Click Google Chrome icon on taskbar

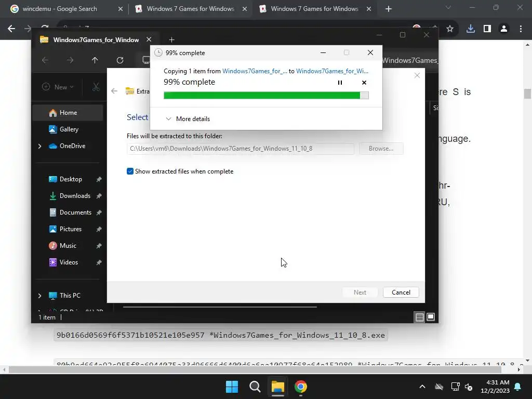(301, 387)
